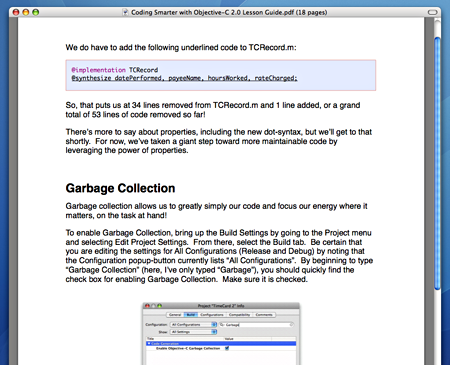This screenshot has width=450, height=365.
Task: Toggle the Enable Objective-C Garbage Collection checkbox
Action: (227, 348)
